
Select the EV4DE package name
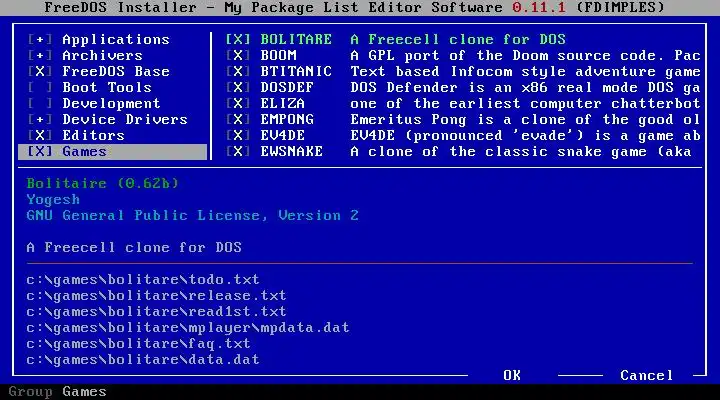(x=282, y=135)
